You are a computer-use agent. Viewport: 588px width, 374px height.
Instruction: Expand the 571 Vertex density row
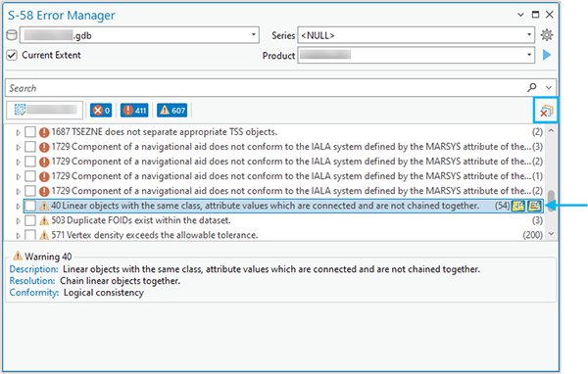tap(18, 235)
